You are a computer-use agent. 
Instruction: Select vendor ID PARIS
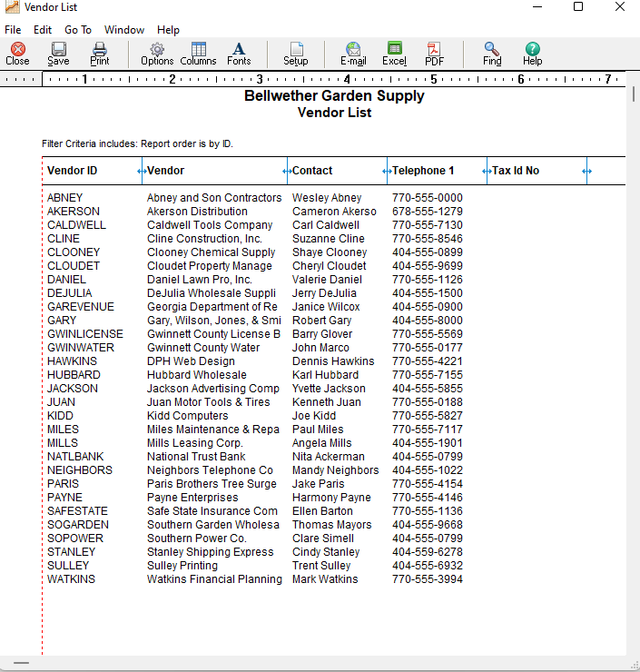63,484
